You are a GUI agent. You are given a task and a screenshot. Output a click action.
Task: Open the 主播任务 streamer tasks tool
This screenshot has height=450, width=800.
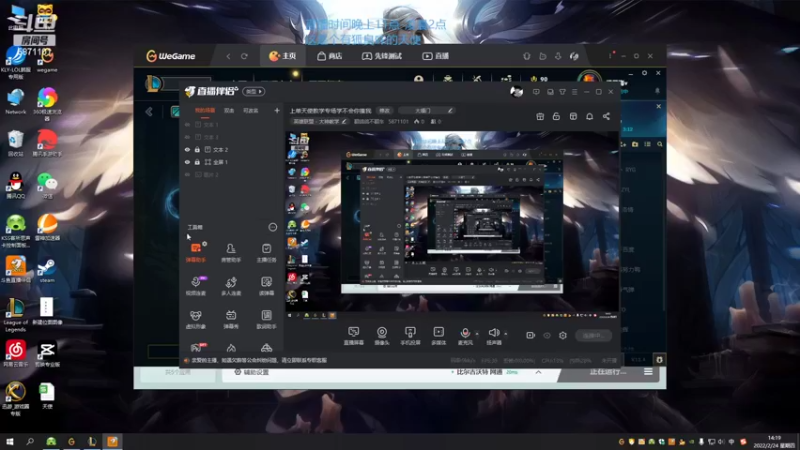[x=266, y=252]
